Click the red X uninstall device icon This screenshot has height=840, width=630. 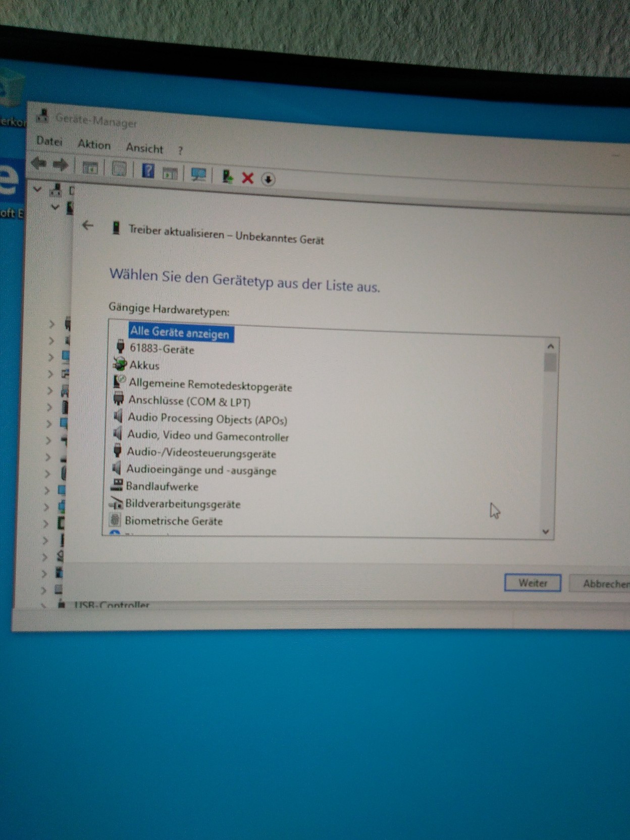coord(247,178)
